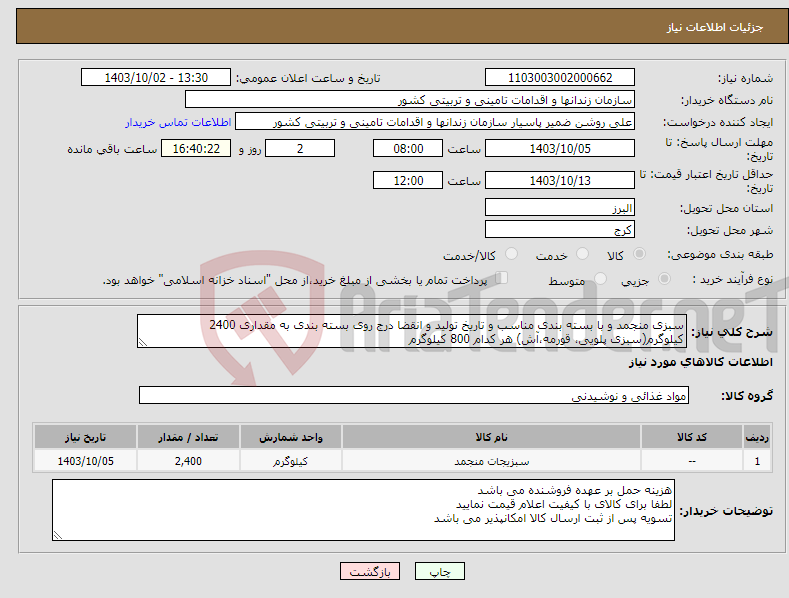Viewport: 789px width, 598px height.
Task: Click the کیلوگرم unit cell
Action: (291, 461)
